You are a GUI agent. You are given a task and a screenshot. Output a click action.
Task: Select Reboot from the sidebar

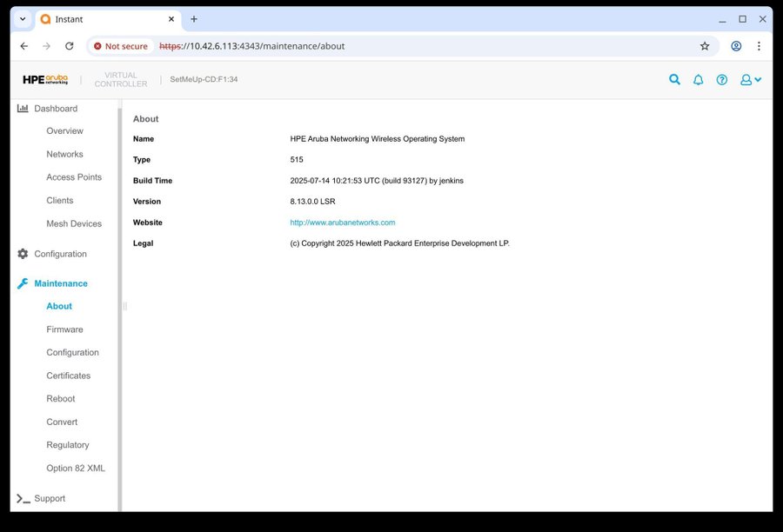point(61,399)
